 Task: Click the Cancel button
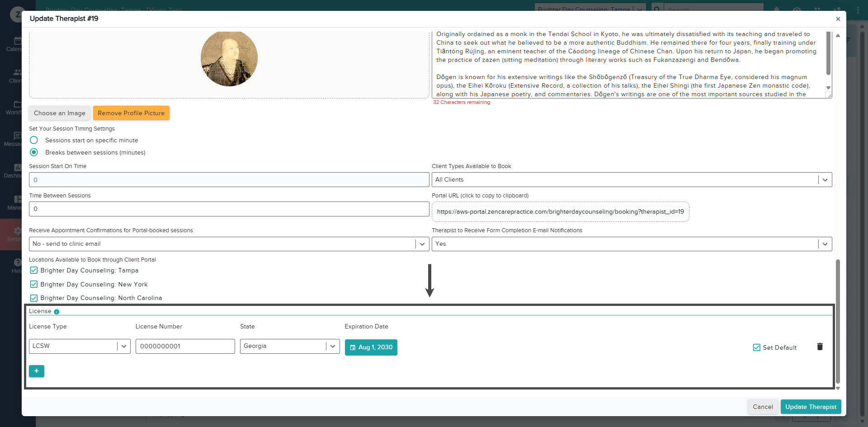click(x=763, y=407)
